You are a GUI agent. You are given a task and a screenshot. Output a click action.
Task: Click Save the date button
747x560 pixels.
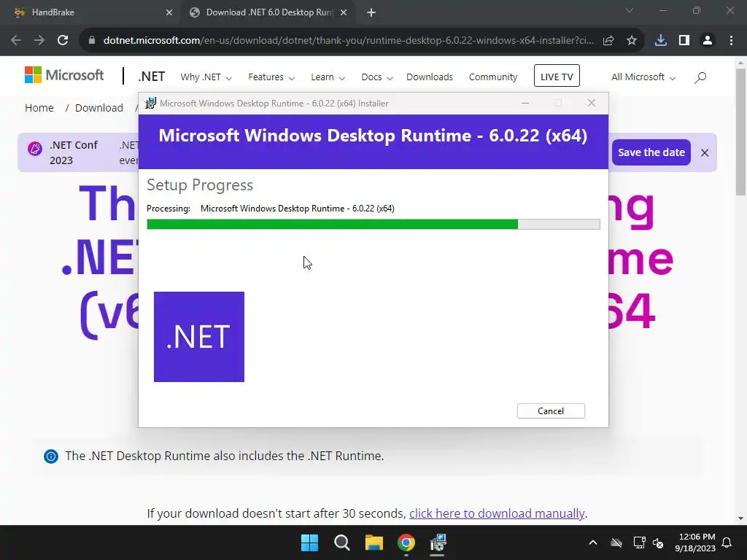coord(651,152)
